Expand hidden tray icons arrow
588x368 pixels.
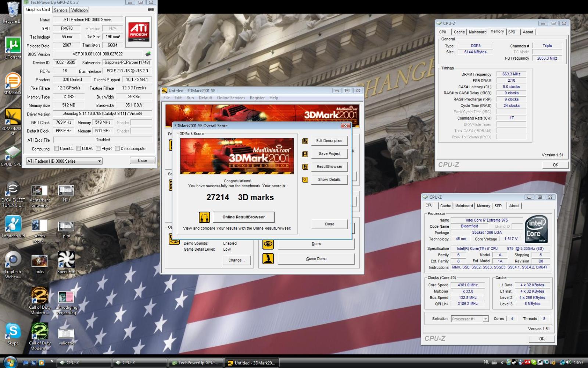pos(502,362)
